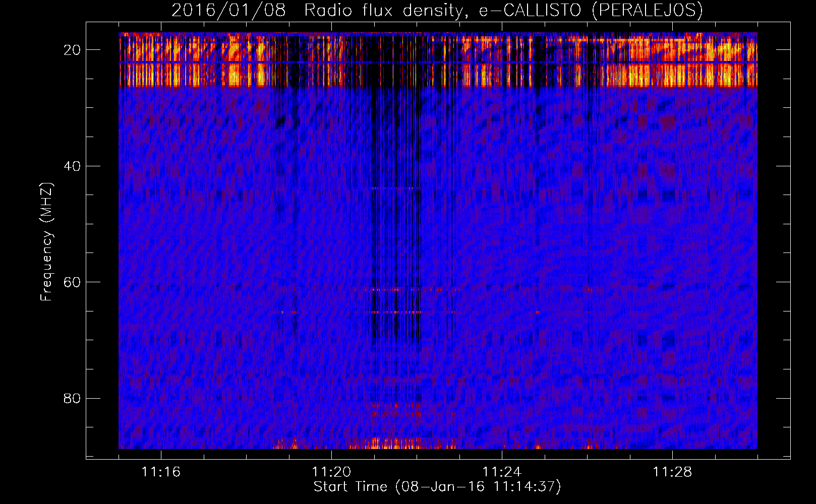The width and height of the screenshot is (816, 504).
Task: Click the 11:28 time tick label
Action: pyautogui.click(x=672, y=472)
